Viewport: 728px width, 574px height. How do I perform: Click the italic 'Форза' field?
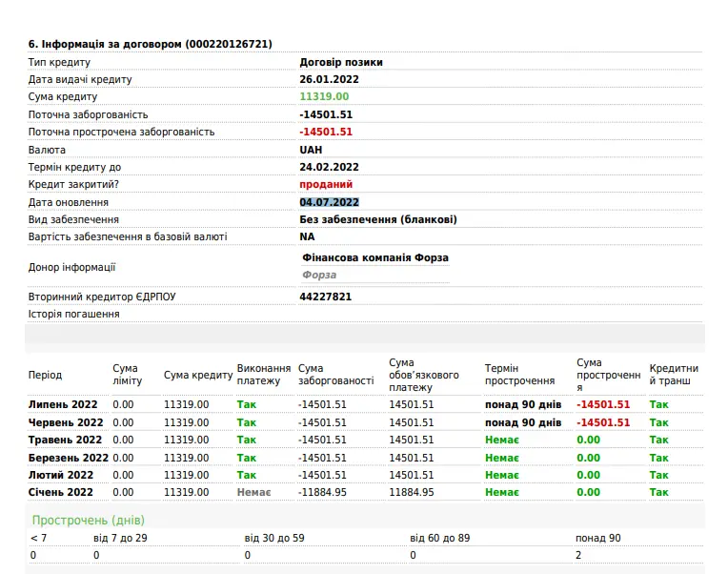point(319,275)
